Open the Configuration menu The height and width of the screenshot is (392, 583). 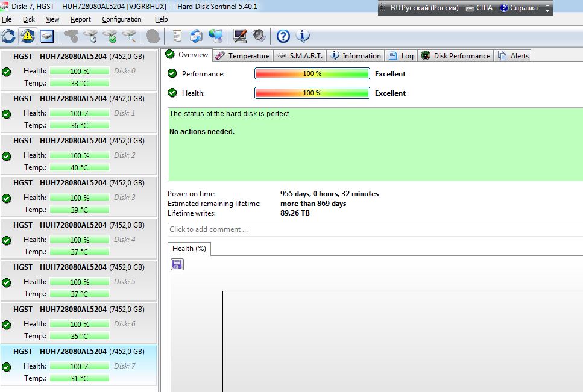[122, 19]
